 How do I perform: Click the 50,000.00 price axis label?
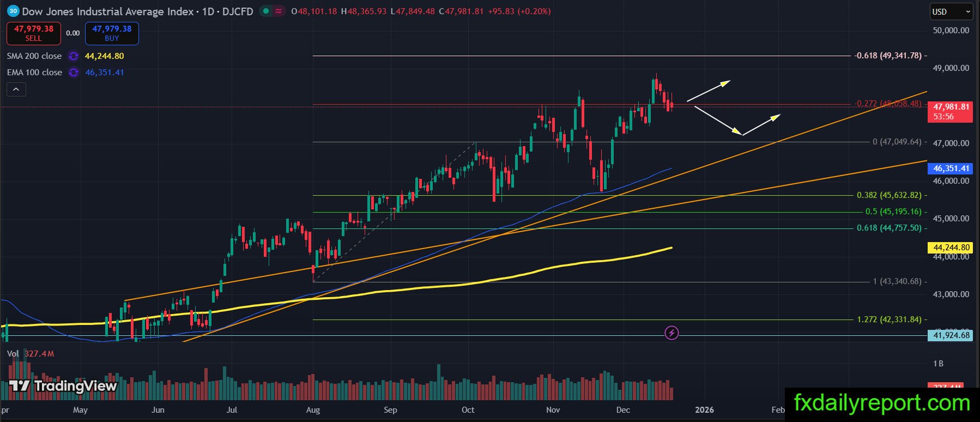coord(951,31)
